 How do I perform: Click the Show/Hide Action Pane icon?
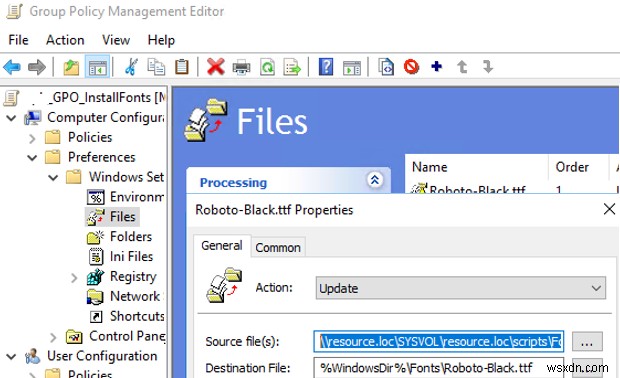pos(352,67)
